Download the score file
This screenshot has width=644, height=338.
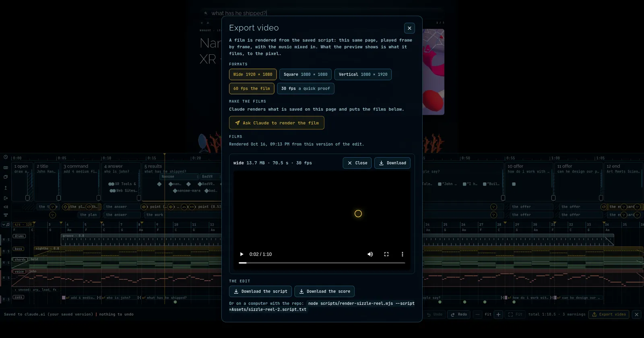[324, 291]
